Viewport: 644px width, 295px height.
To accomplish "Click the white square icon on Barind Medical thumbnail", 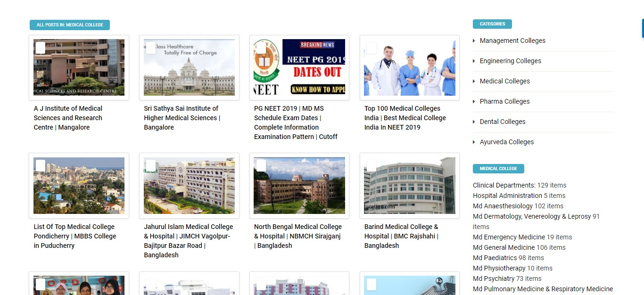I will (372, 166).
